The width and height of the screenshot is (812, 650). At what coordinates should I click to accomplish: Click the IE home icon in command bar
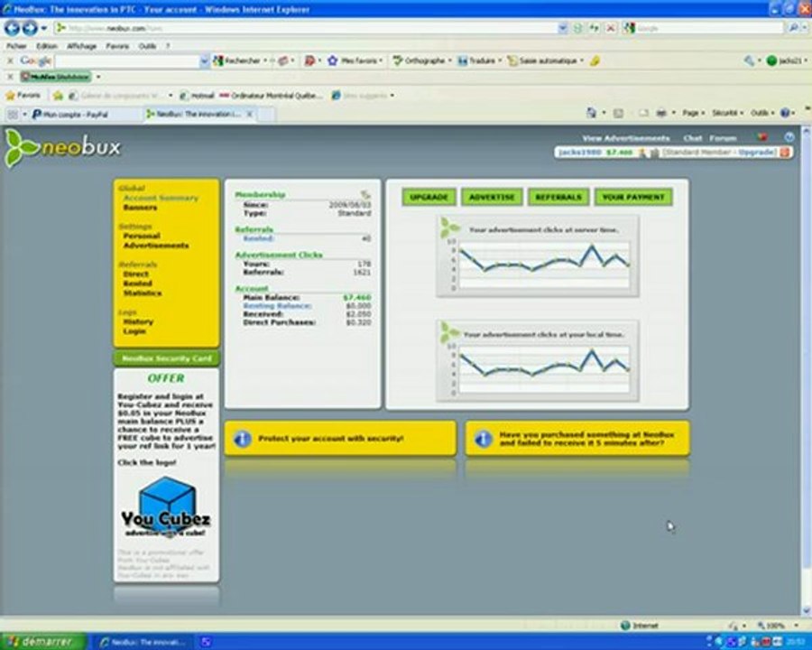point(591,113)
